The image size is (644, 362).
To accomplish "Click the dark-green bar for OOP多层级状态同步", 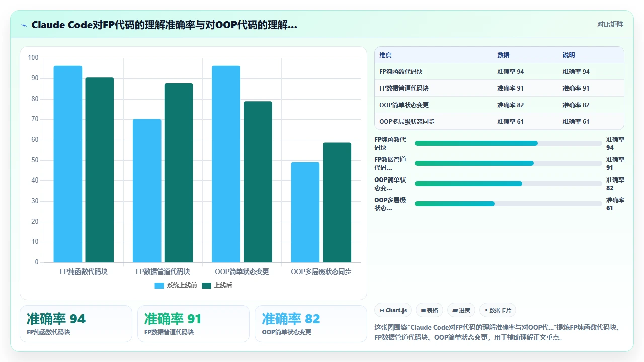I will (337, 203).
